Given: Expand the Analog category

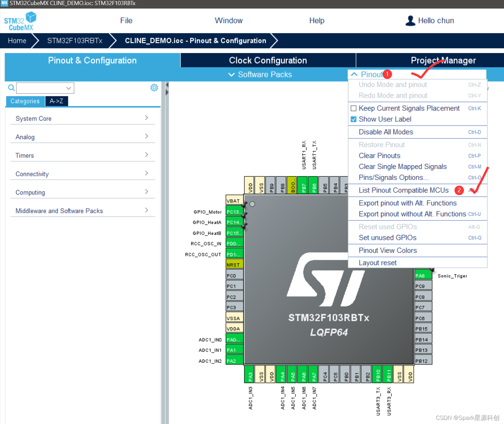Looking at the screenshot, I should pyautogui.click(x=83, y=137).
